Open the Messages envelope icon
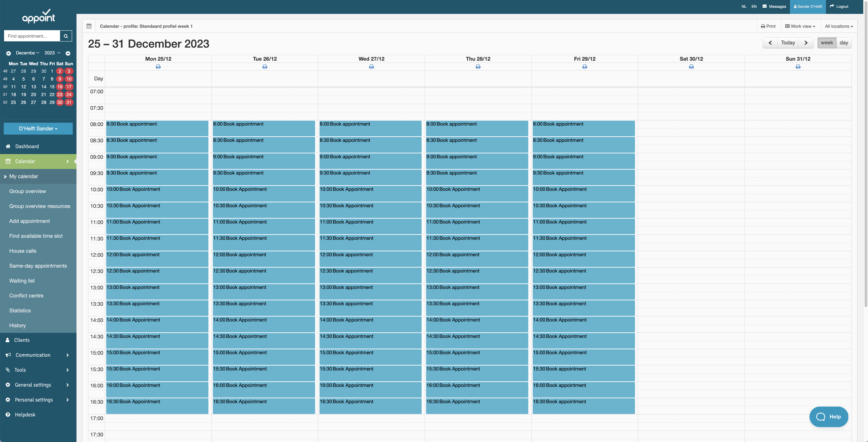The height and width of the screenshot is (442, 868). [x=765, y=6]
